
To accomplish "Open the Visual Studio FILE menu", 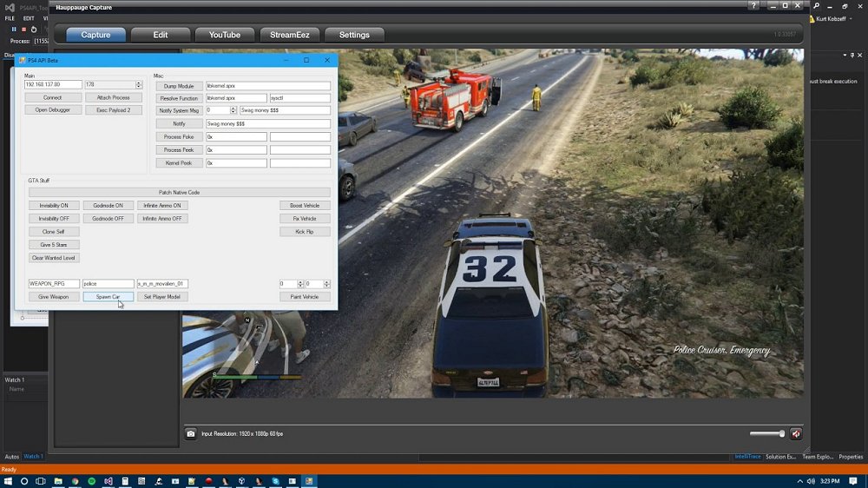I will pyautogui.click(x=10, y=18).
